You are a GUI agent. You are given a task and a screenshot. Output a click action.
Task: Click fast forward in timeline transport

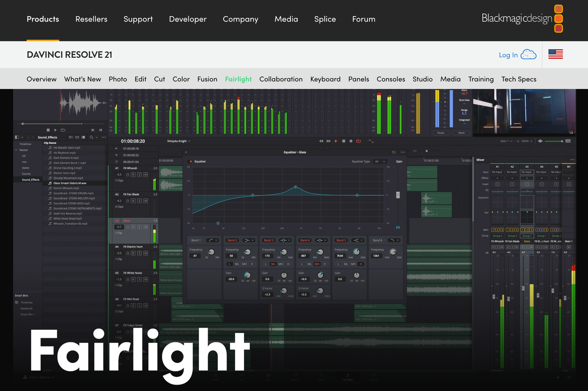click(x=328, y=141)
